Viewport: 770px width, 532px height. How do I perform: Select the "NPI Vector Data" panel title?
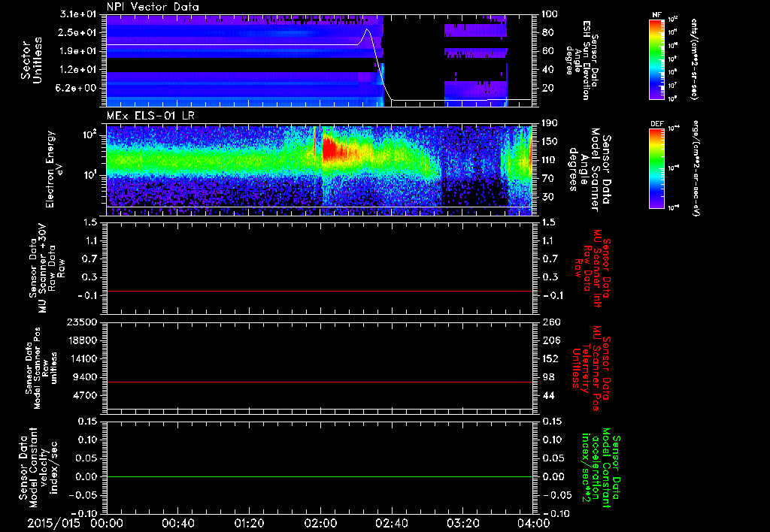(153, 7)
